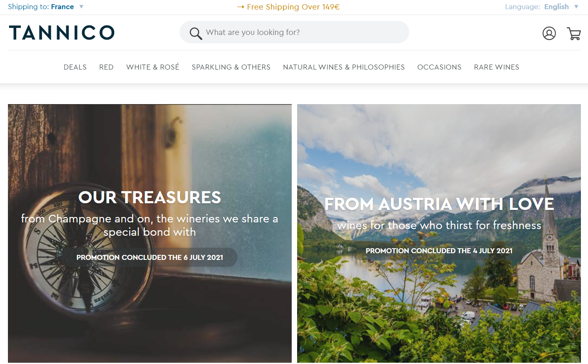Open the From Austria With Love banner
This screenshot has width=588, height=364.
pyautogui.click(x=439, y=233)
